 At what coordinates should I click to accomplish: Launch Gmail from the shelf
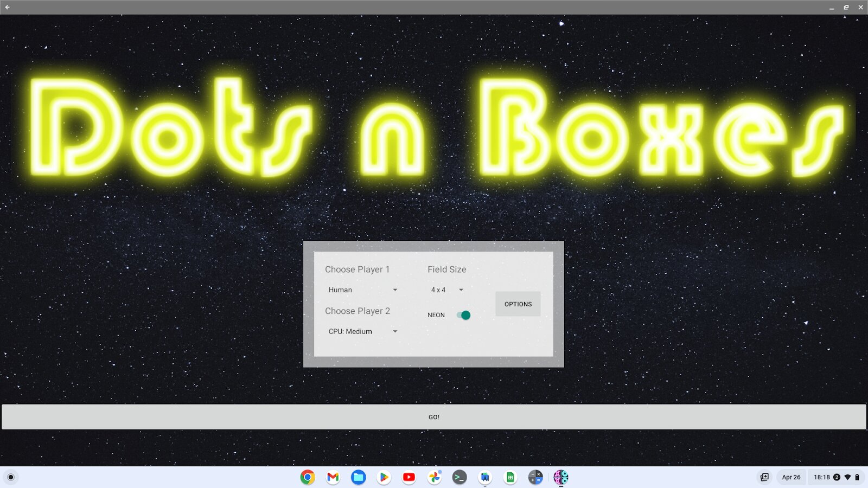(333, 477)
